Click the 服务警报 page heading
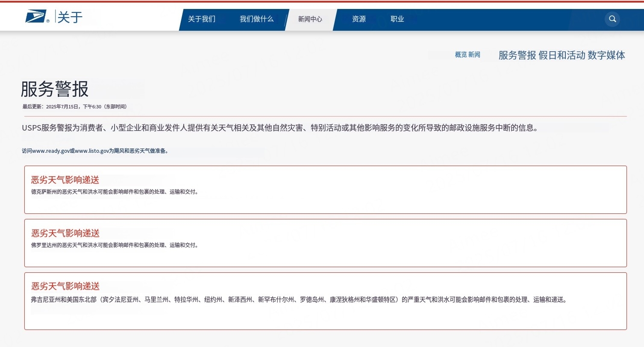The image size is (644, 347). 55,89
